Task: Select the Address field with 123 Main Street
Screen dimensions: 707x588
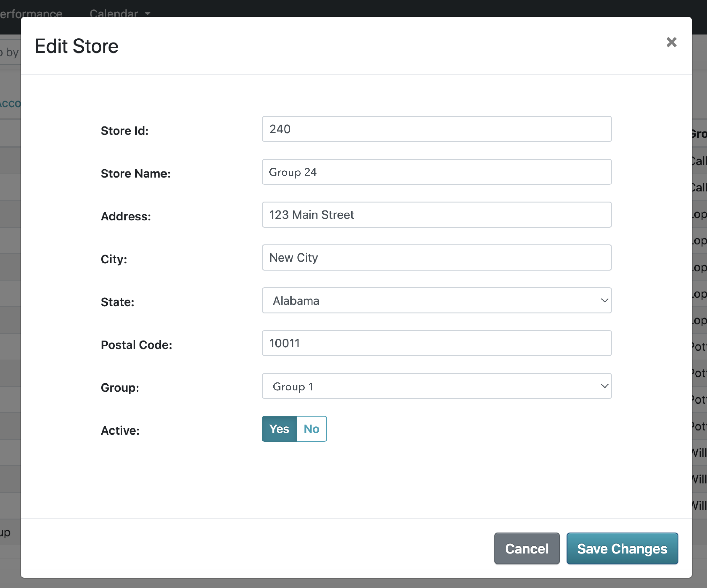Action: [x=436, y=215]
